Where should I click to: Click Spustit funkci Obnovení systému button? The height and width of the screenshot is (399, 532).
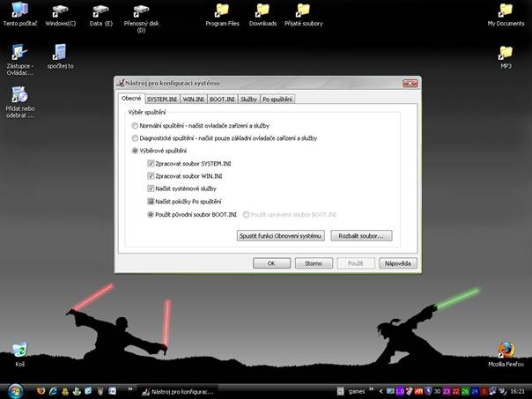pyautogui.click(x=281, y=236)
